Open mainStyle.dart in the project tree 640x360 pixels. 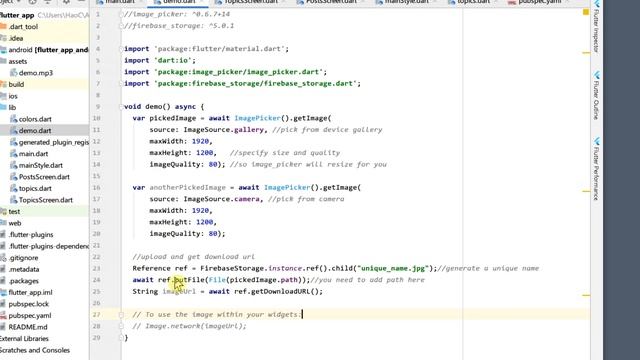point(40,165)
